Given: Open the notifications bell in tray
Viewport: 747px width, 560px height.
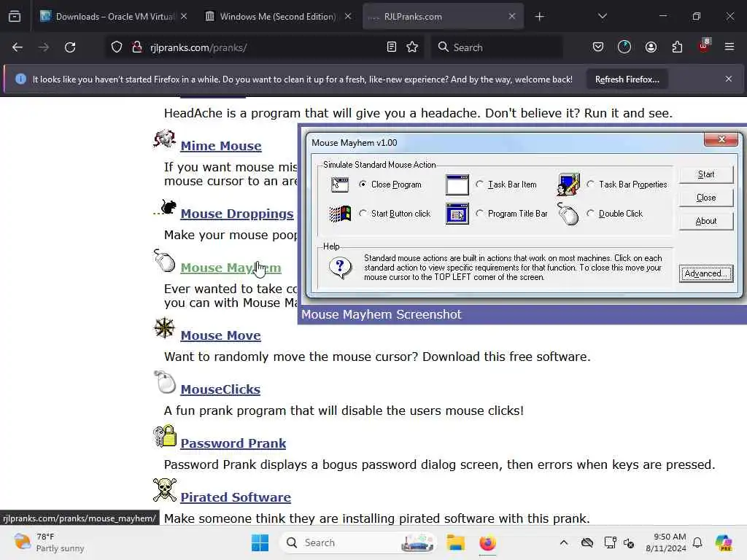Looking at the screenshot, I should pos(697,542).
